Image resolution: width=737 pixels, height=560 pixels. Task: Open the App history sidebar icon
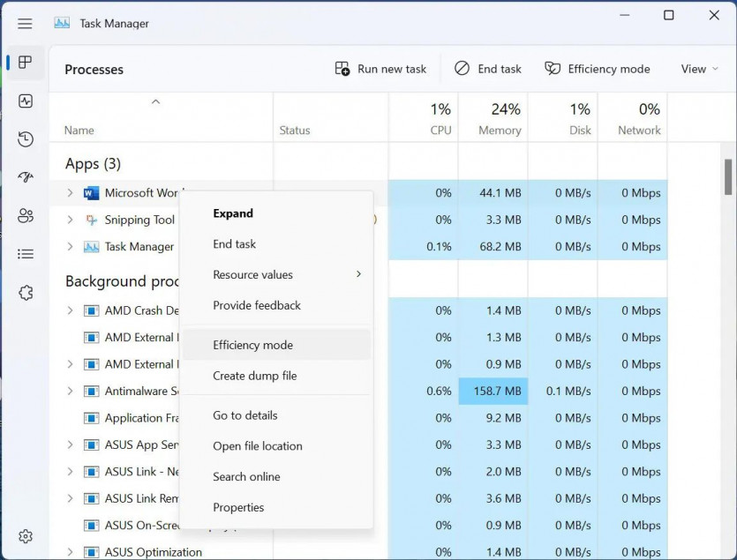[x=26, y=139]
